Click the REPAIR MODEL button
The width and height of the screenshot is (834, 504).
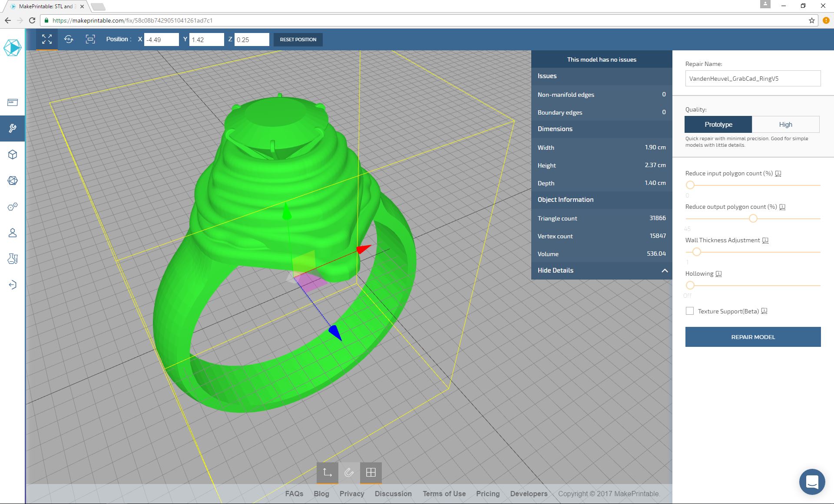(x=753, y=337)
